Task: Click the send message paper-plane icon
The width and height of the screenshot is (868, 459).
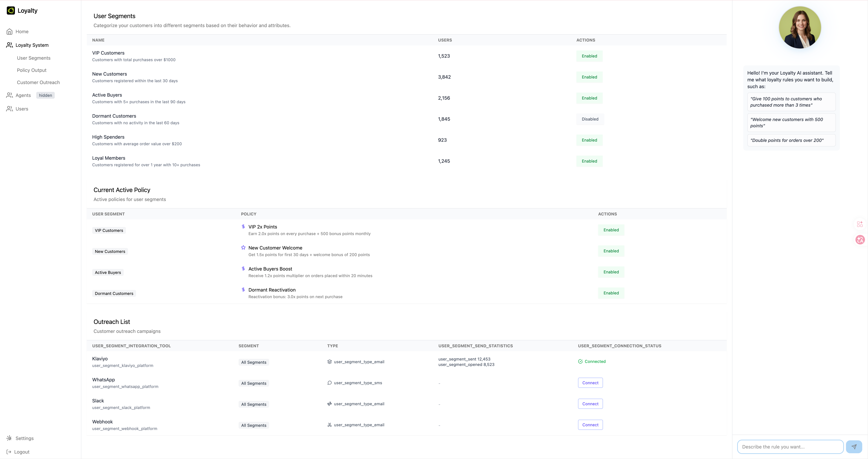Action: tap(854, 447)
